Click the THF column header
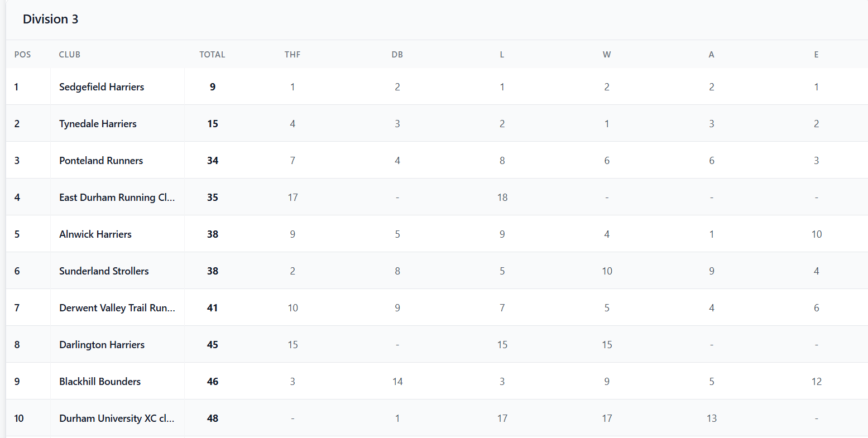The height and width of the screenshot is (438, 868). (x=292, y=55)
